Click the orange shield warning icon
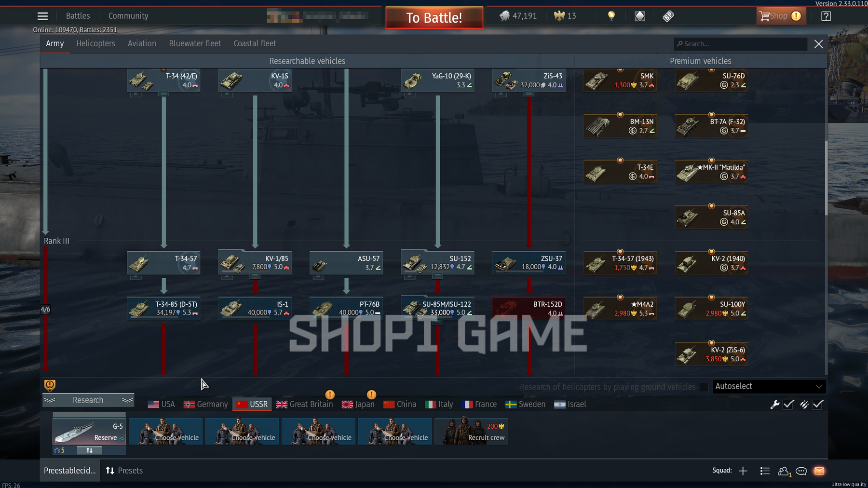 50,385
